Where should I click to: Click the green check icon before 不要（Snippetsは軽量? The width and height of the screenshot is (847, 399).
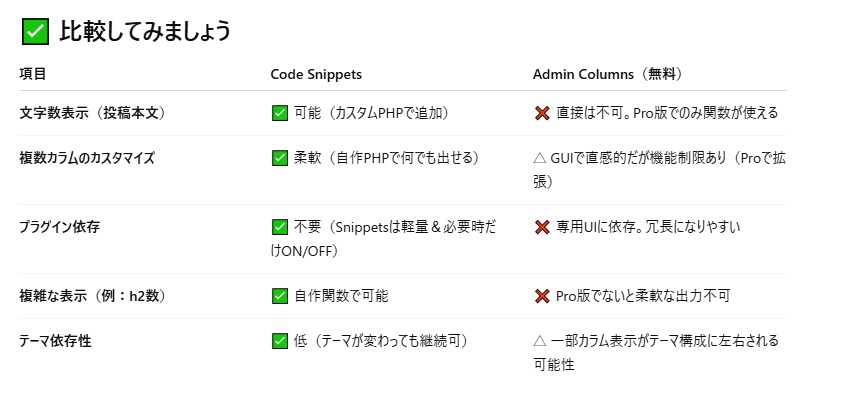tap(280, 227)
